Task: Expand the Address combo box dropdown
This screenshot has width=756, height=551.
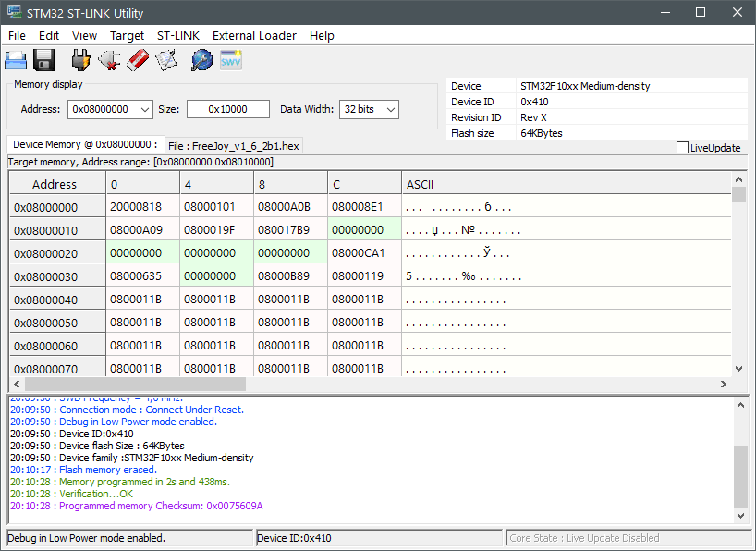Action: pyautogui.click(x=144, y=109)
